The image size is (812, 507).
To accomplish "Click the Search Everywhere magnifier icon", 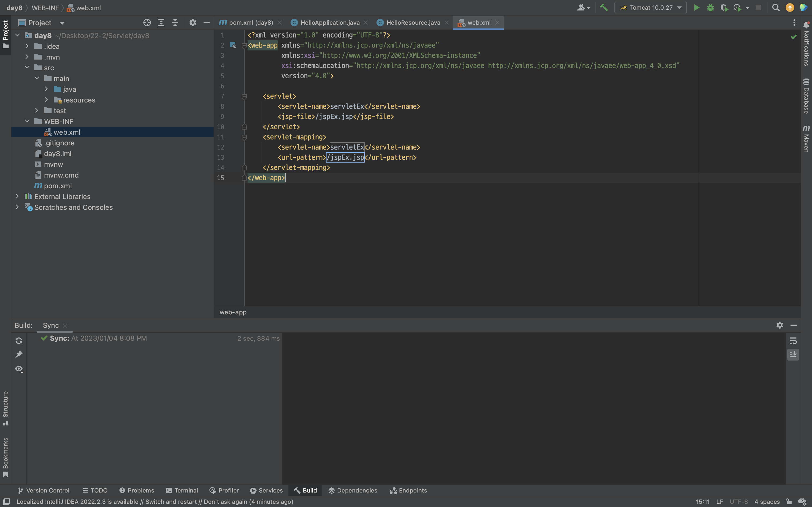I will [x=776, y=8].
